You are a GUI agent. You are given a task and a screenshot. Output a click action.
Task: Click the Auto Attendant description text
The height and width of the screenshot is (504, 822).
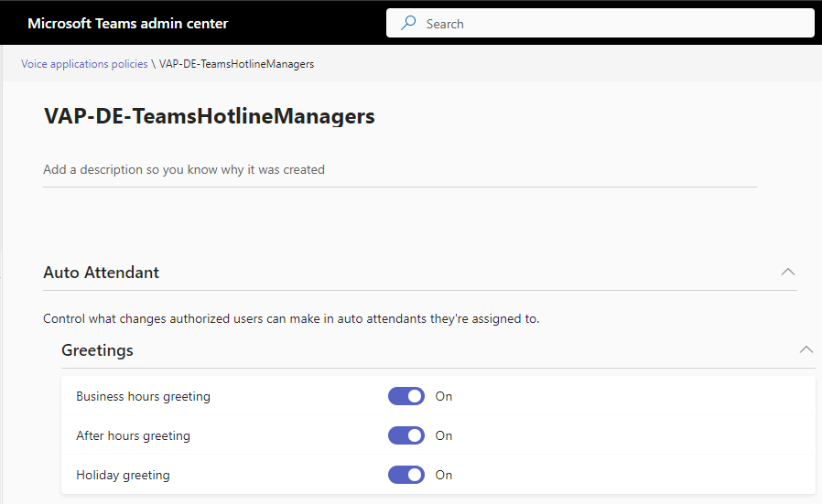tap(291, 318)
